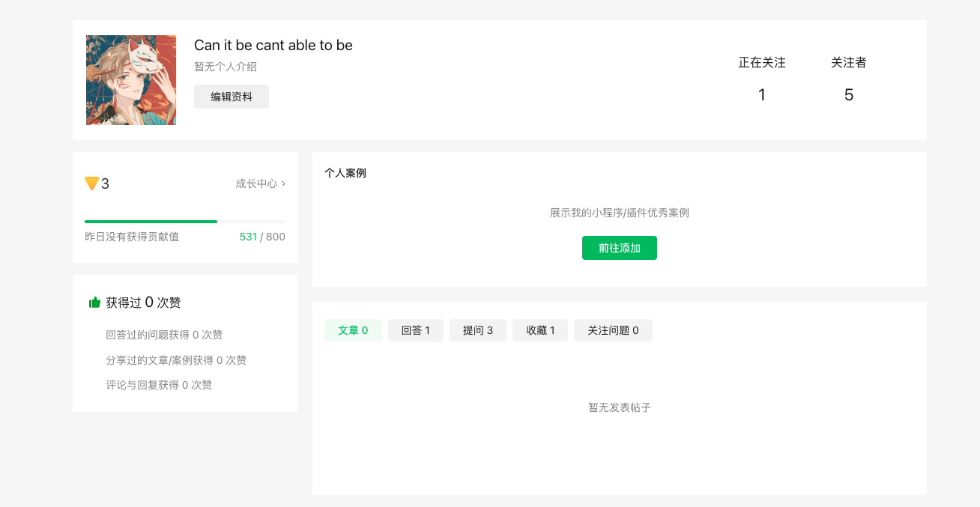Click 展示我的小程序/插件优秀案例 text
This screenshot has width=980, height=507.
(620, 213)
